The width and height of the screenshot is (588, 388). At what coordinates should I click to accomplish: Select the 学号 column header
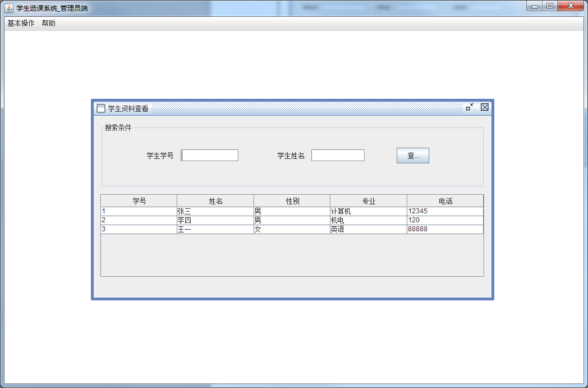pos(138,200)
